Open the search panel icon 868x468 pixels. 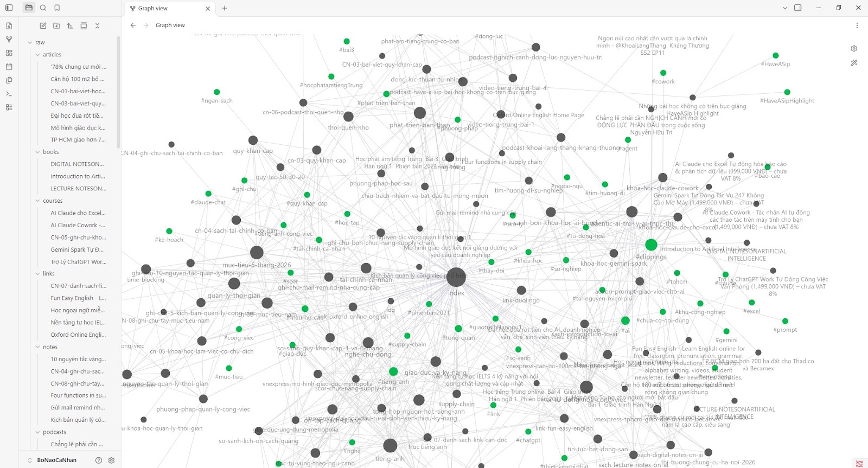43,8
